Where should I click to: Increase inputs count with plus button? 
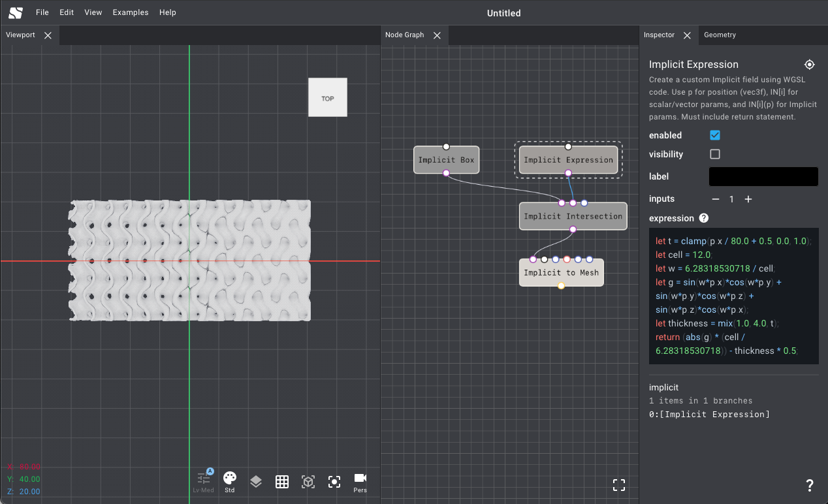(x=748, y=199)
